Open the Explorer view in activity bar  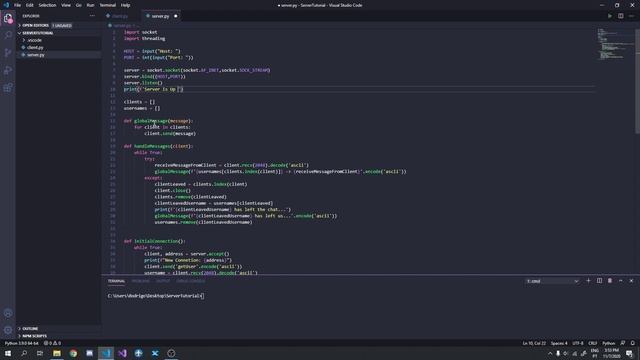[x=8, y=18]
